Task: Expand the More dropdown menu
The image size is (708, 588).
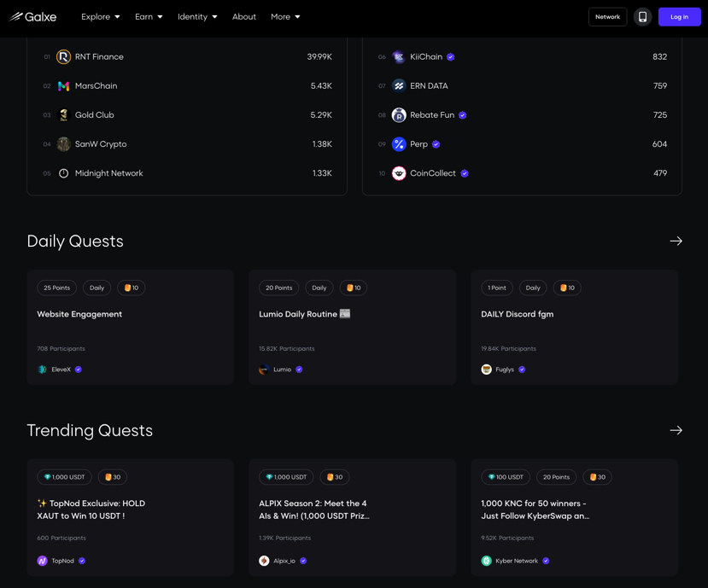Action: [x=285, y=17]
